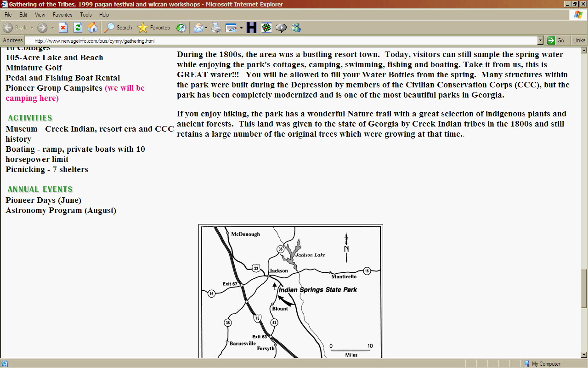The height and width of the screenshot is (368, 588).
Task: Click the 'ANNUAL EVENTS' heading
Action: tap(40, 189)
